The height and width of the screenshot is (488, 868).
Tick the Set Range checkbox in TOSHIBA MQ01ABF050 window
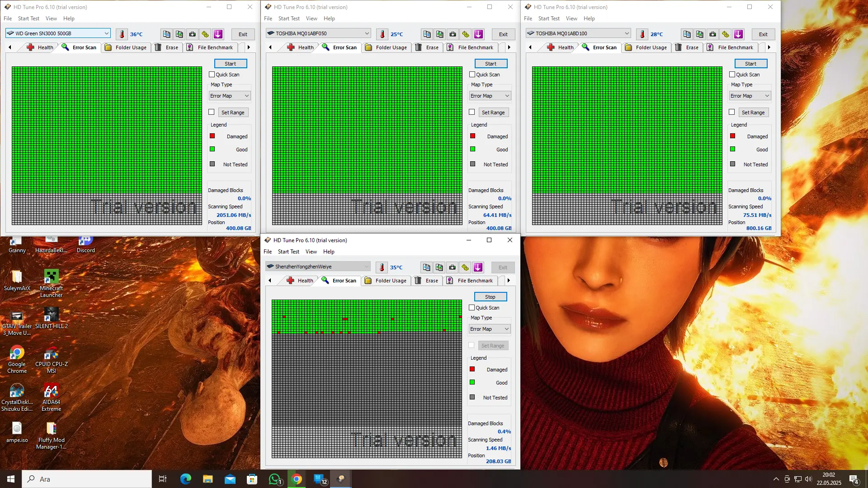point(472,112)
